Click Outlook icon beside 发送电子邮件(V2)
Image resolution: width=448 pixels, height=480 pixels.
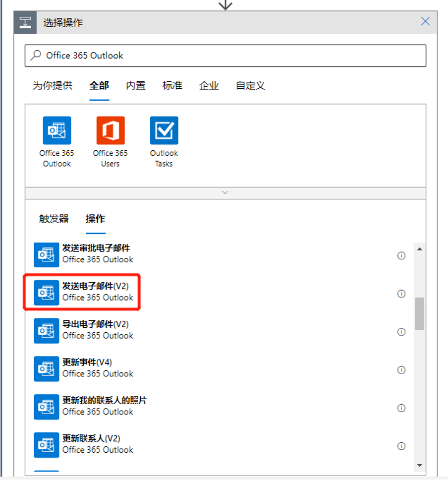pos(46,293)
